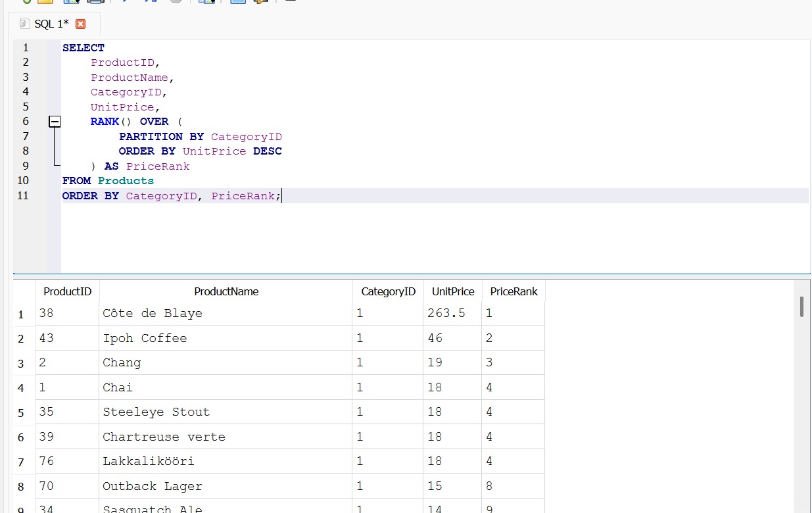Select PriceRank cell for Ipoh Coffee
This screenshot has width=812, height=513.
513,338
